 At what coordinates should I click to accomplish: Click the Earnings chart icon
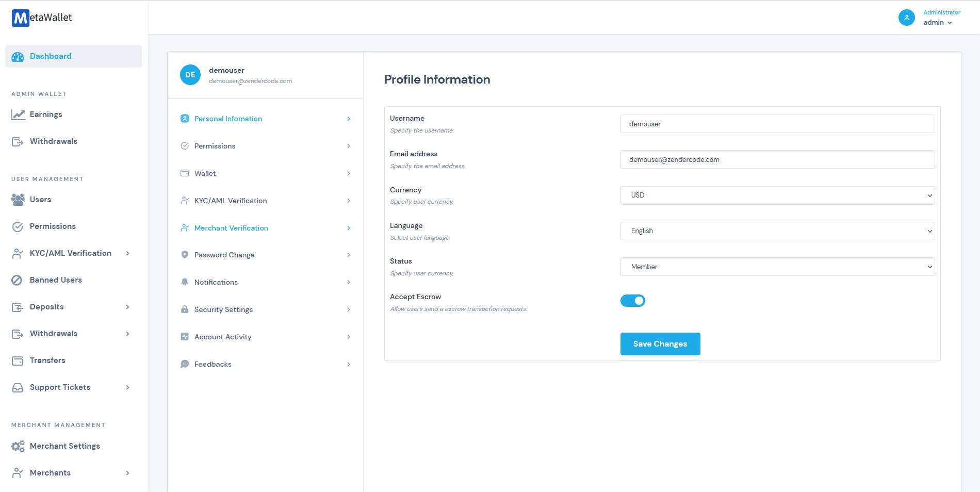(18, 114)
